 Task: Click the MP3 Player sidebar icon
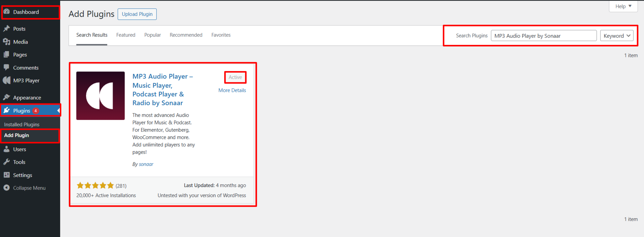(7, 80)
